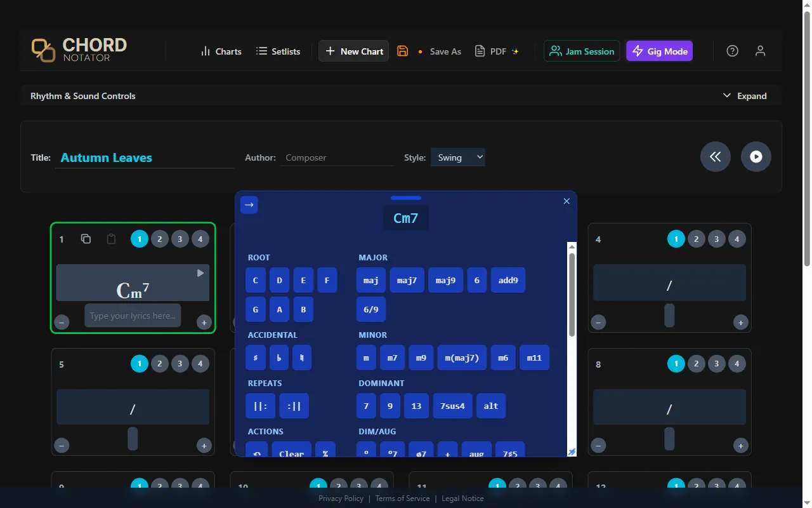Open the Setlists view
Viewport: 812px width, 508px height.
point(278,51)
